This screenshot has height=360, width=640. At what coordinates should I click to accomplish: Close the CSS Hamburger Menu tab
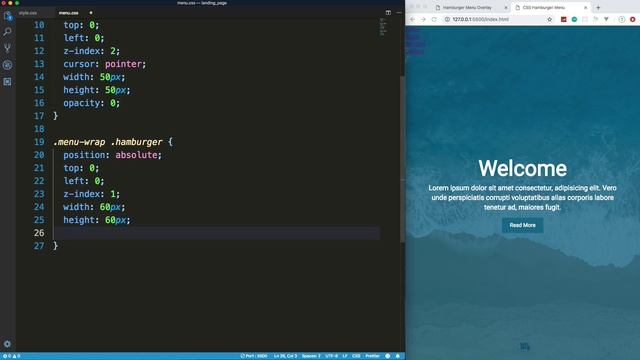pos(585,7)
